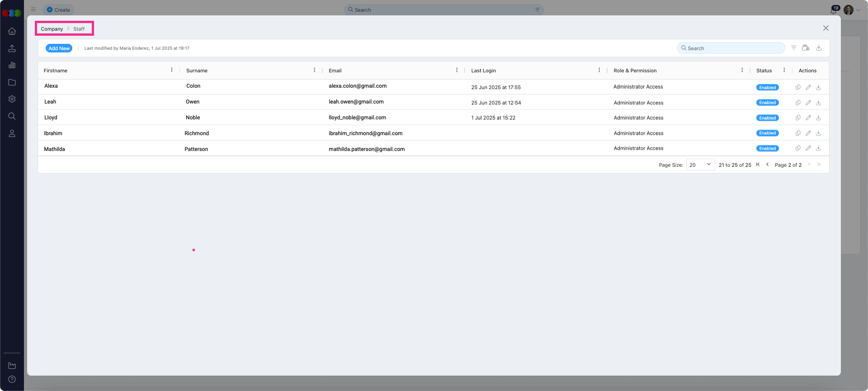Duplicate the Leah Owen staff record

click(798, 103)
